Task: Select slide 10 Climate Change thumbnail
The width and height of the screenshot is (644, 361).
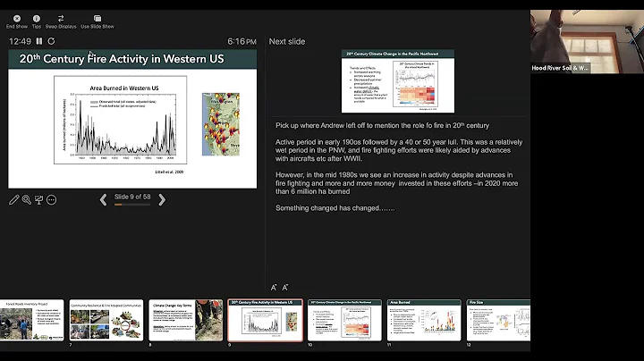Action: [x=344, y=321]
